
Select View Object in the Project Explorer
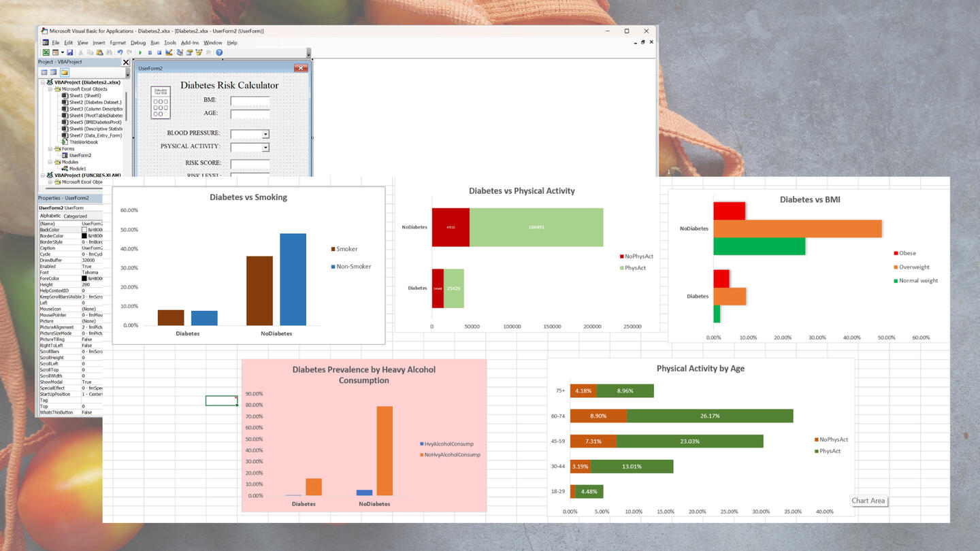[52, 72]
